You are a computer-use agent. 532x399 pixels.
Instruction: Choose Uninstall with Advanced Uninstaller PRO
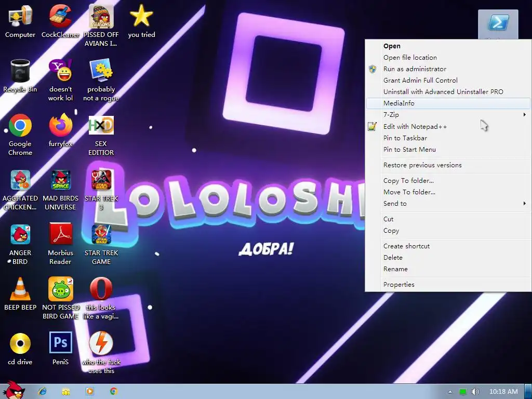click(x=448, y=92)
